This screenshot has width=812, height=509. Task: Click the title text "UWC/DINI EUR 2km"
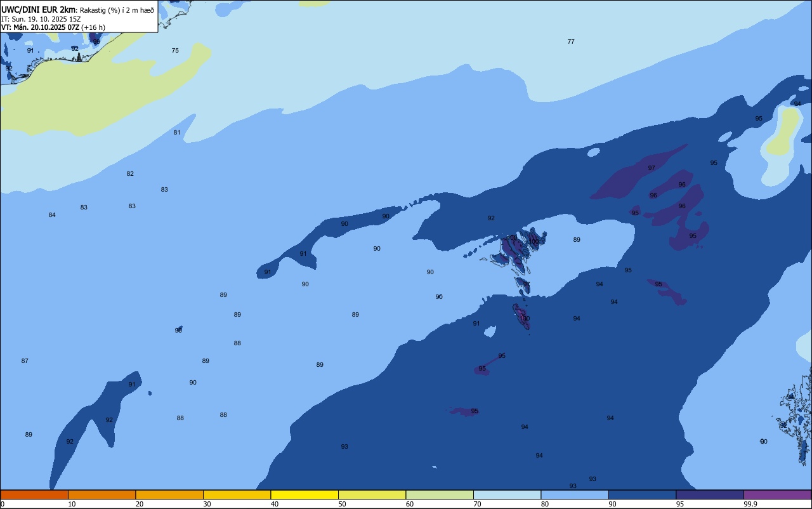38,10
